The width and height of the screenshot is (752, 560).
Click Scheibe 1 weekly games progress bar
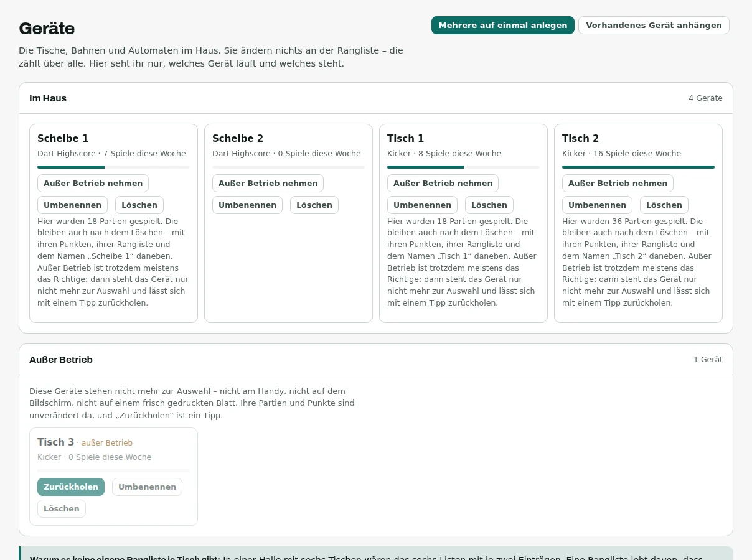coord(113,167)
